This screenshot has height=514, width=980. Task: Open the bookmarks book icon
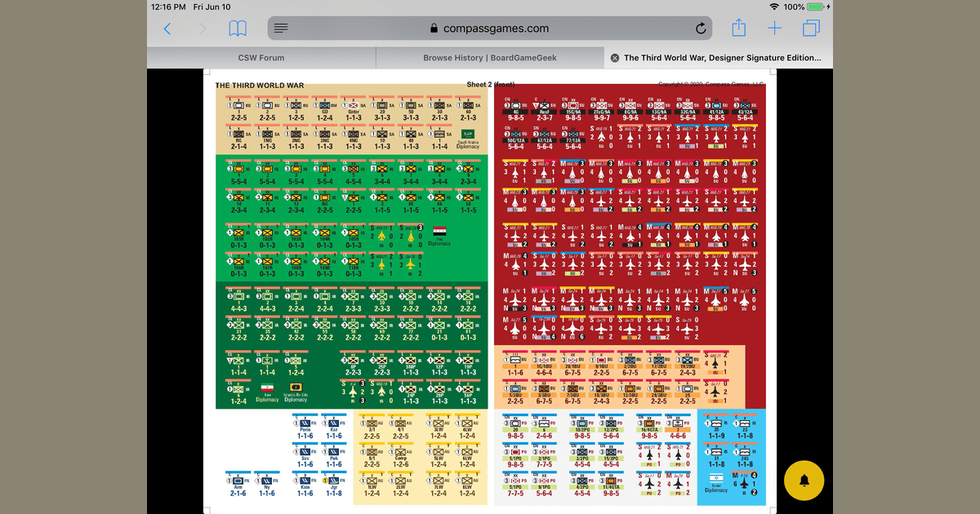click(238, 29)
